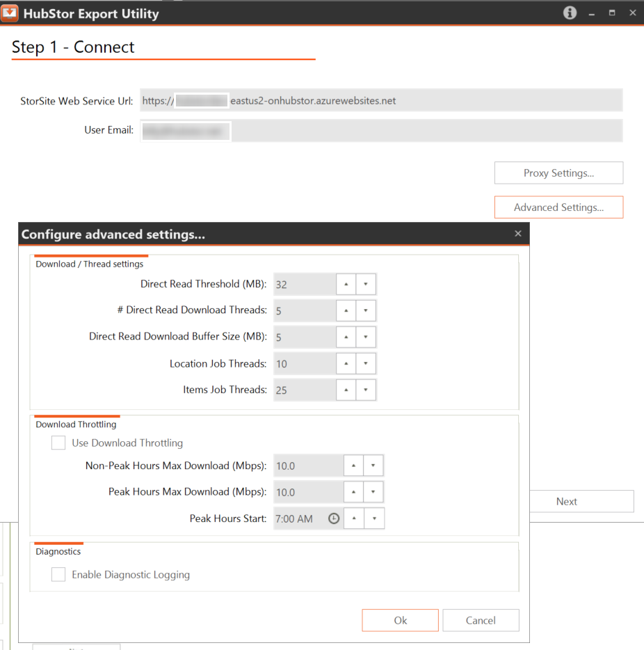Increase Non-Peak Hours Max Download
644x650 pixels.
(353, 466)
